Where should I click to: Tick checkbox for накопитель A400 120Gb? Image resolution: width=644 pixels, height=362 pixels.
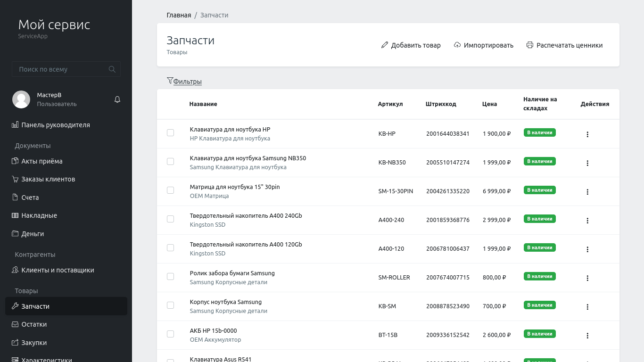click(171, 248)
